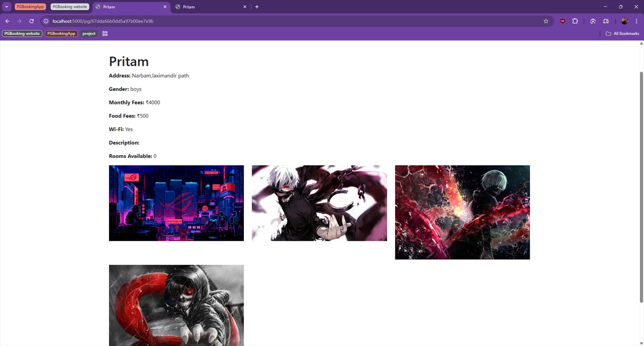Screen dimensions: 644x346
Task: Select the first Pritam tab
Action: click(x=131, y=7)
